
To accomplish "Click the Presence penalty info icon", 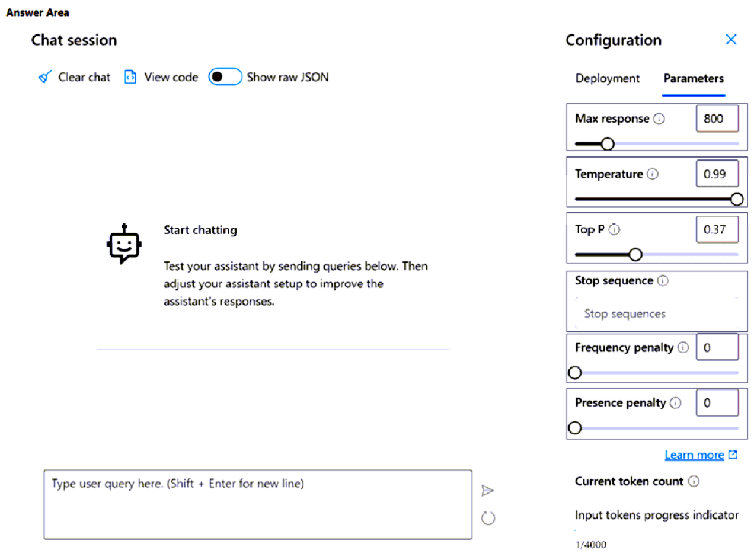I will click(x=677, y=402).
